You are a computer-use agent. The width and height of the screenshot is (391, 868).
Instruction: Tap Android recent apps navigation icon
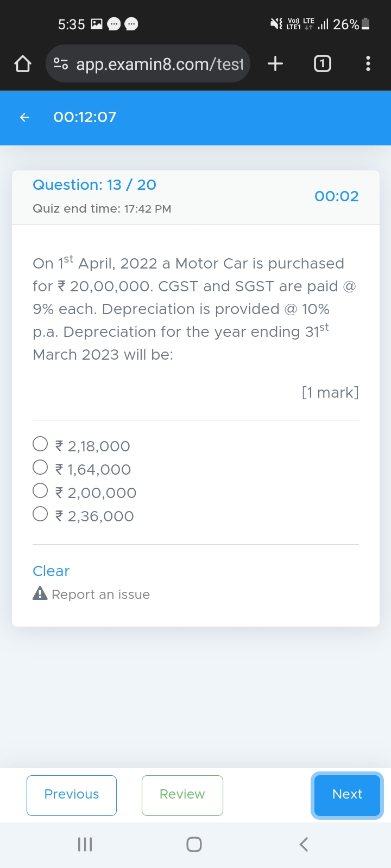[x=85, y=844]
